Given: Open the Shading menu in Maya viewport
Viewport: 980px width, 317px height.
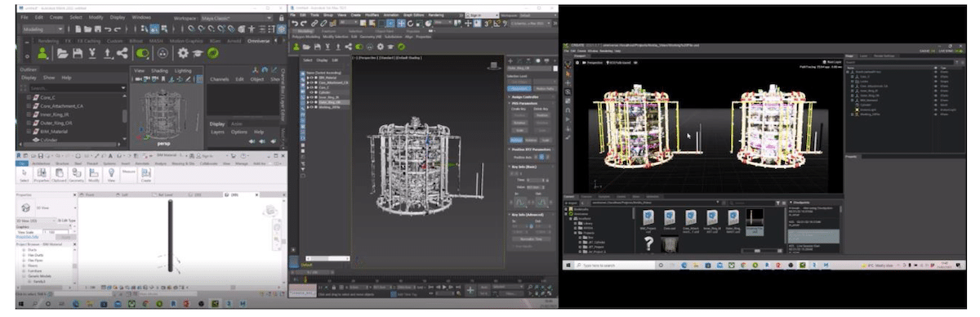Looking at the screenshot, I should pyautogui.click(x=159, y=71).
